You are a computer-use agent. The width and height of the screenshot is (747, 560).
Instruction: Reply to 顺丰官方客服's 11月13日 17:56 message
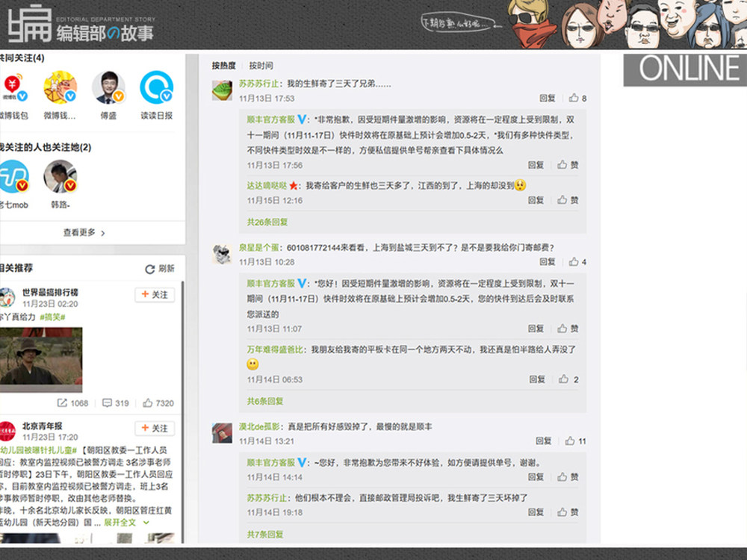click(x=536, y=165)
